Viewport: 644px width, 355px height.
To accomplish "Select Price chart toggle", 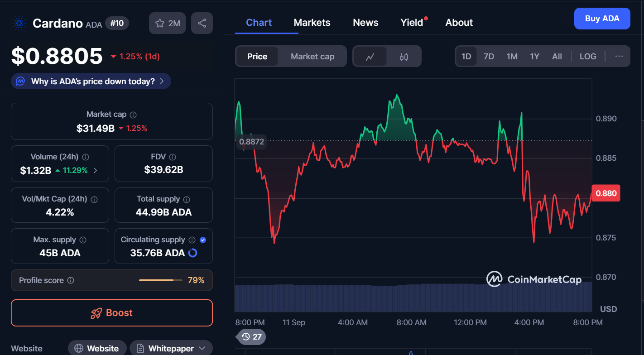I will tap(257, 57).
